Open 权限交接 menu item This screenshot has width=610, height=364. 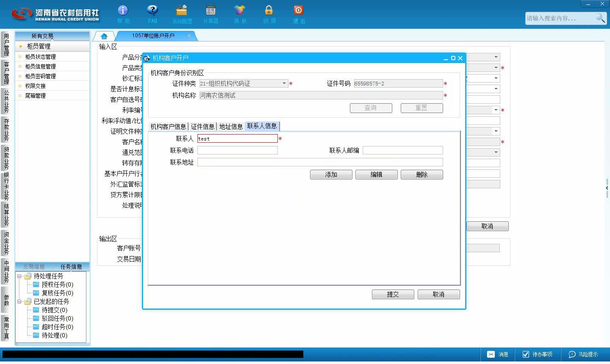(x=35, y=86)
